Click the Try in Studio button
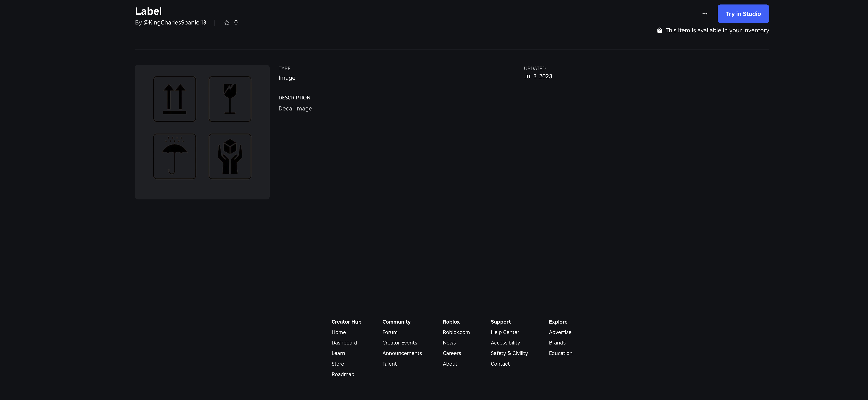Screen dimensions: 868x400 [x=743, y=14]
